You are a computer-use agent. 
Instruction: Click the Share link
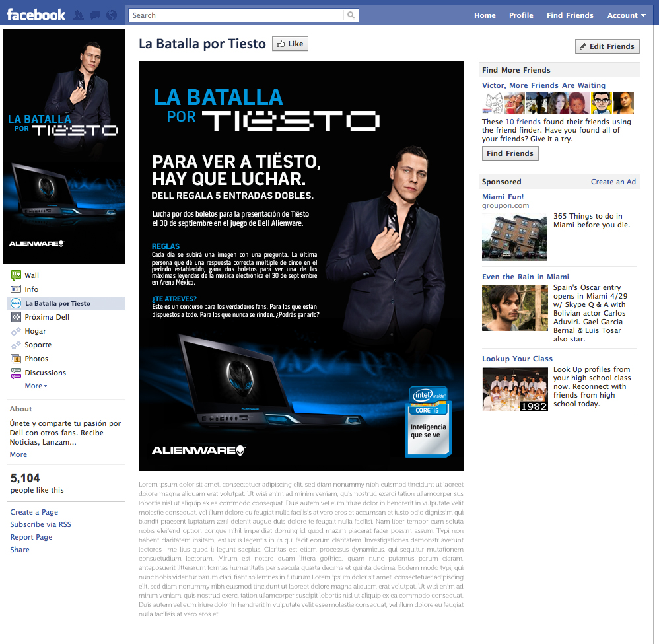(x=20, y=550)
